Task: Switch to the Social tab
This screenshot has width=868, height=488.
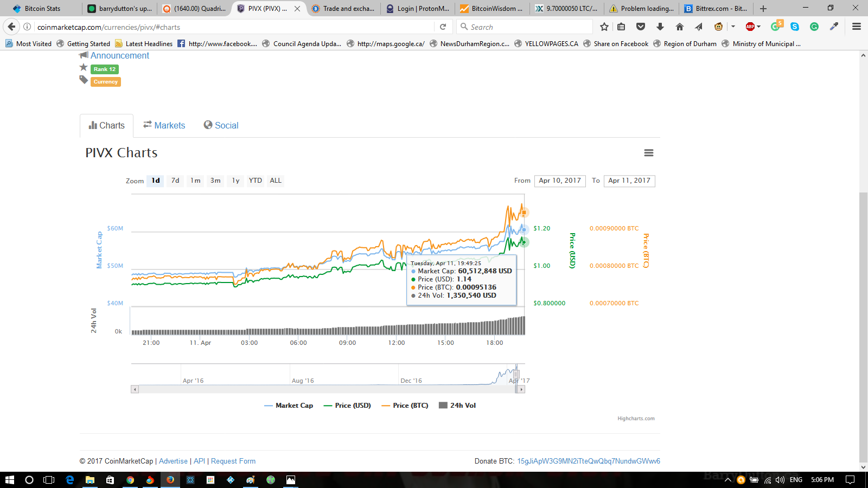Action: (221, 125)
